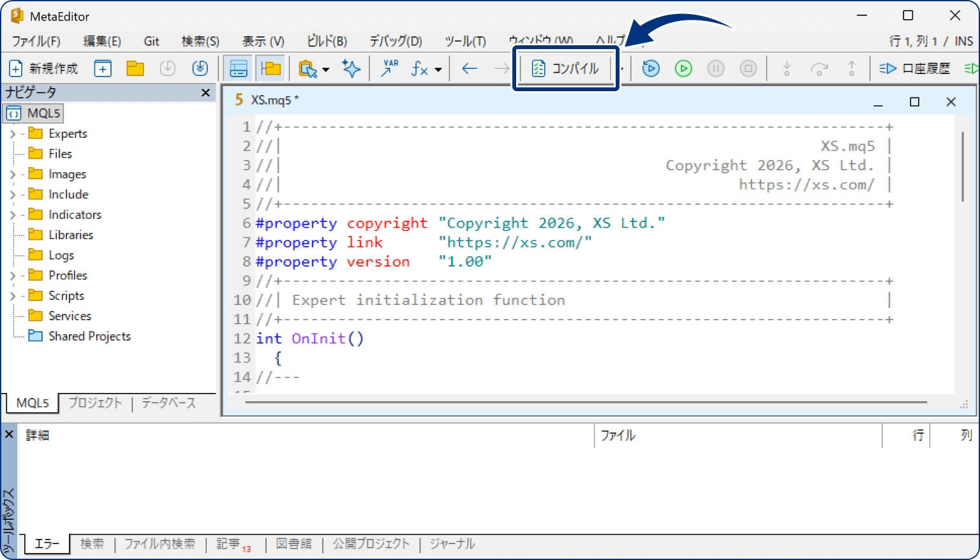The image size is (980, 560).
Task: Click the AI sparkle star icon
Action: pos(351,68)
